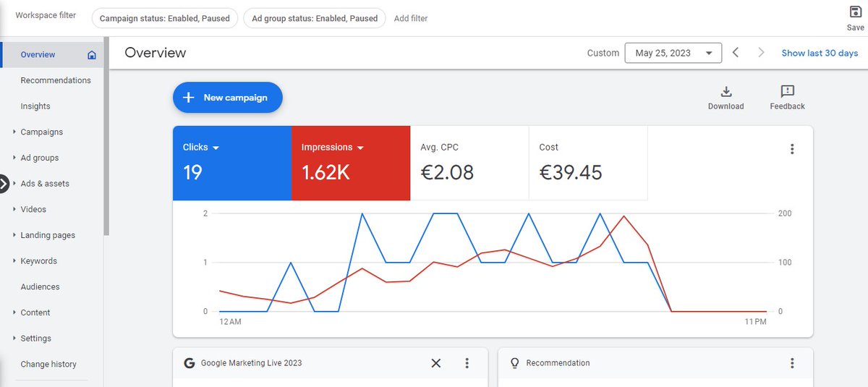Click the Overview page heading
Viewport: 868px width, 387px height.
point(155,53)
